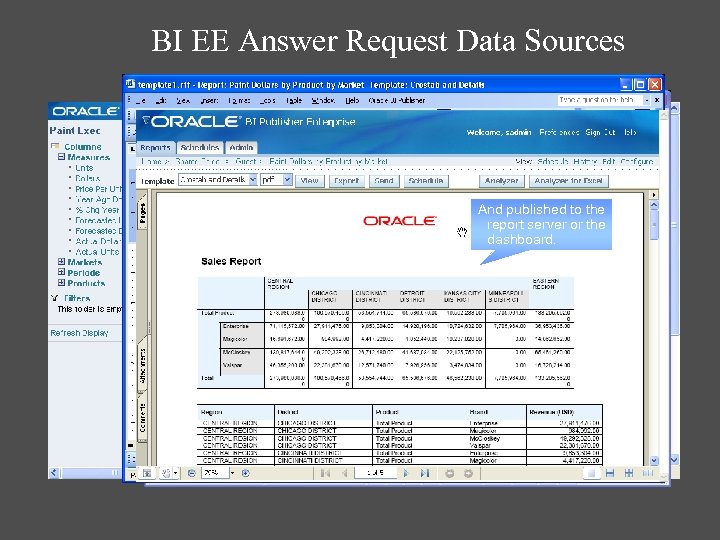Go to first page of the PDF
Viewport: 720px width, 540px height.
coord(325,473)
